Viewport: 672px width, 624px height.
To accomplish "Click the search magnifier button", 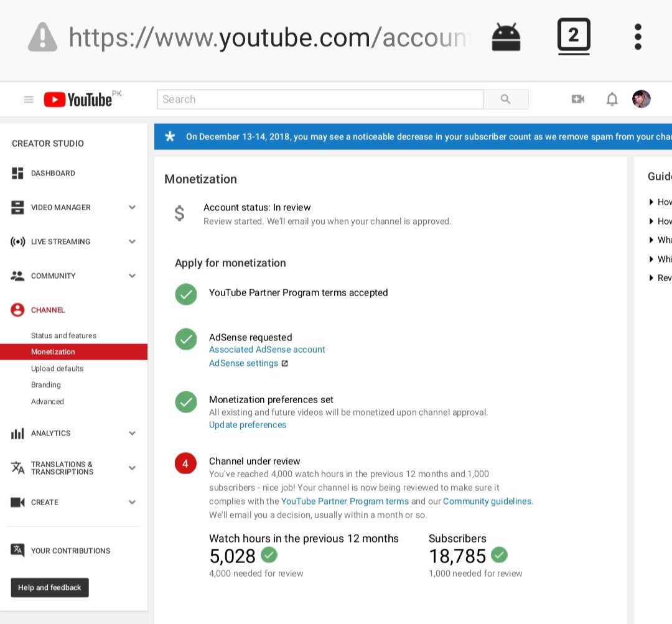I will pos(506,100).
